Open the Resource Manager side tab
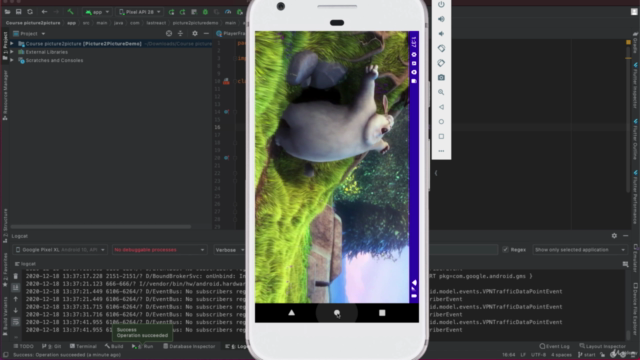640x360 pixels. pos(5,95)
